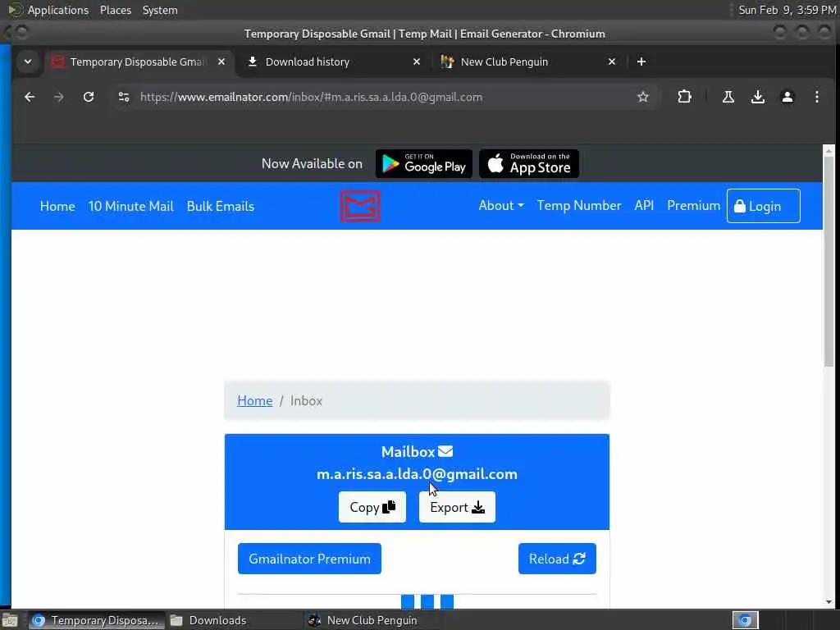Switch to the Download history tab
The height and width of the screenshot is (630, 840).
pyautogui.click(x=335, y=62)
